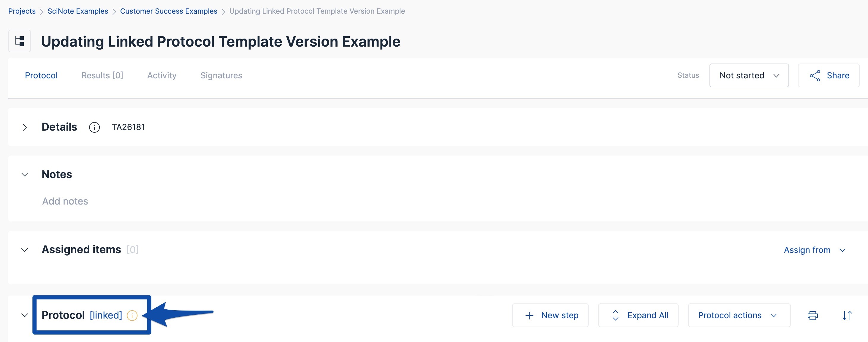The width and height of the screenshot is (868, 342).
Task: Click the canvas view icon beside the title
Action: coord(20,41)
